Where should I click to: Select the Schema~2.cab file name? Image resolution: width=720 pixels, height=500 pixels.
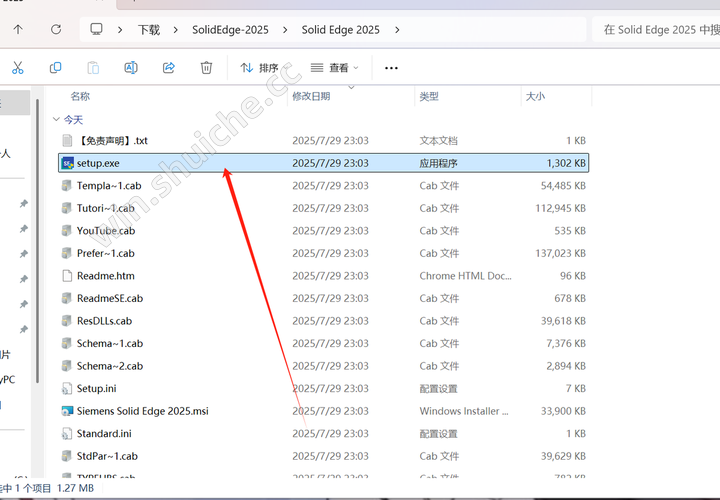pos(110,365)
